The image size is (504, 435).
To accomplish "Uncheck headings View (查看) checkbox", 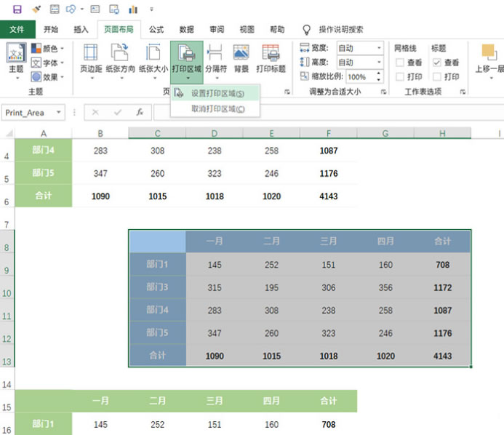I will point(436,63).
